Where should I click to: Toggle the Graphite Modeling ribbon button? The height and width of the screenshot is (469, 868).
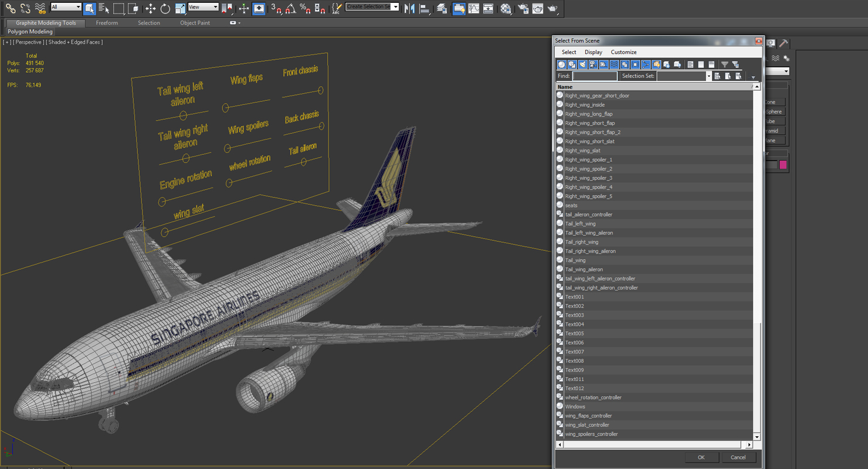(x=459, y=8)
